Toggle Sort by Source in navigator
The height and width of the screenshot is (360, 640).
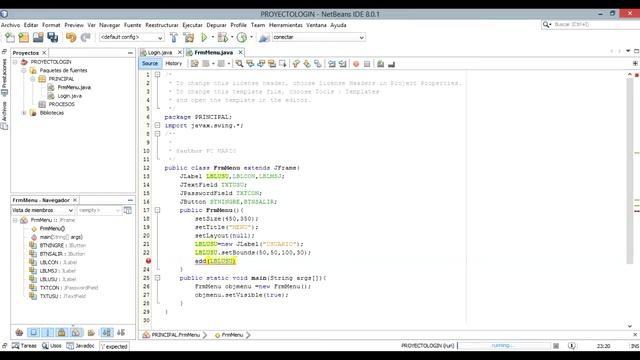click(x=121, y=332)
